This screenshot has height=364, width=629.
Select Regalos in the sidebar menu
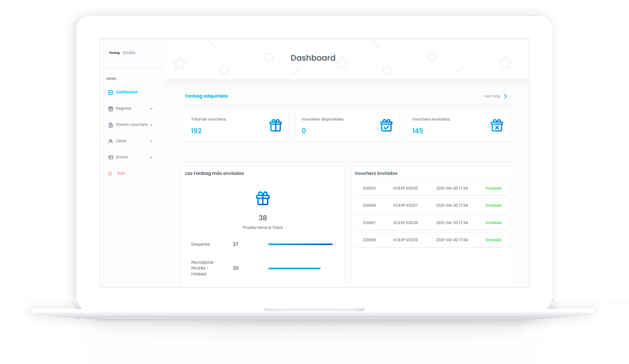pos(124,109)
